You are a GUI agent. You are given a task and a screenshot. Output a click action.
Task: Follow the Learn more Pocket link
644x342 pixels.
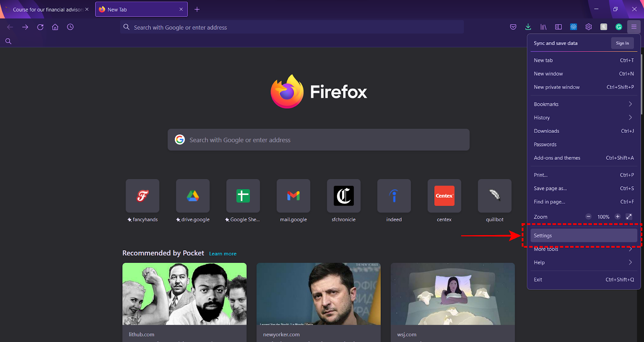(223, 253)
